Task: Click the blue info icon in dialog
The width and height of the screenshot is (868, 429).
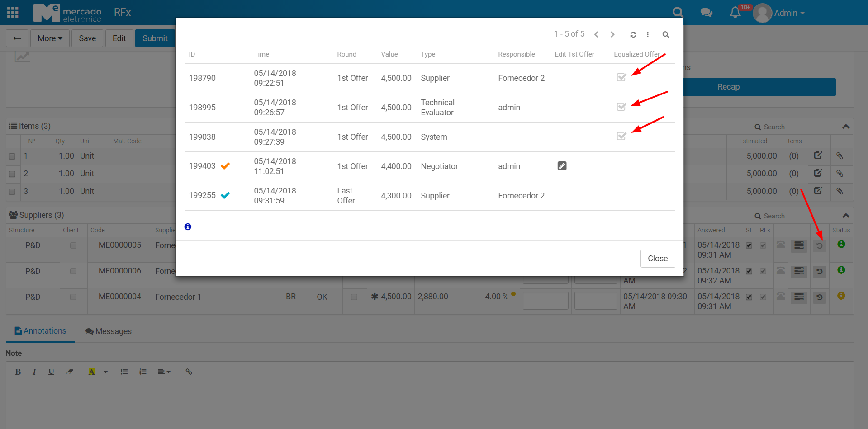Action: tap(188, 227)
